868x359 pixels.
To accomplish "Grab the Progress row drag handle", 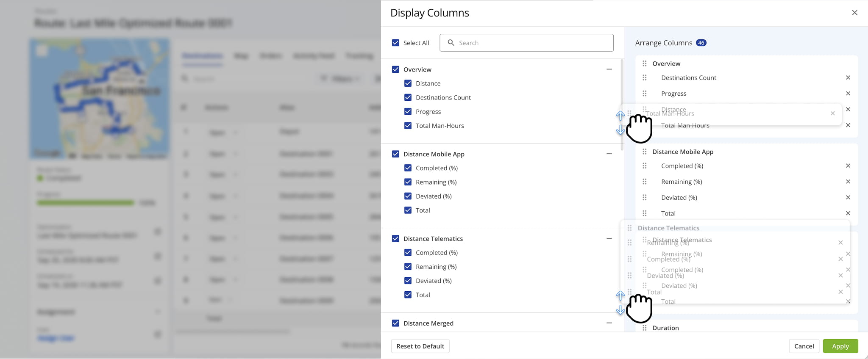I will click(x=644, y=94).
